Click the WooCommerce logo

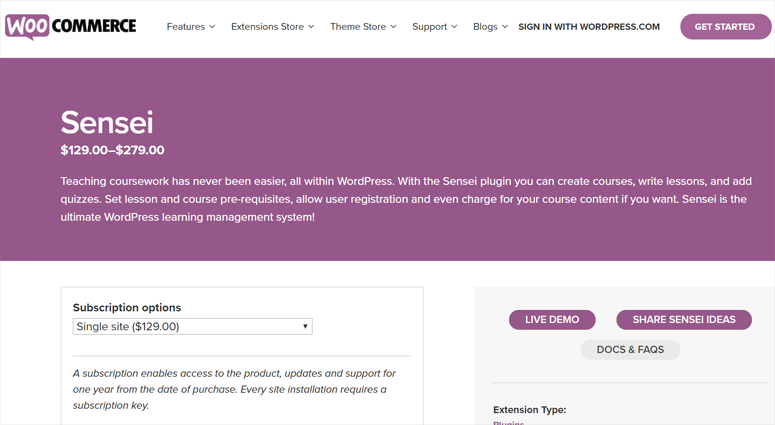pos(70,26)
